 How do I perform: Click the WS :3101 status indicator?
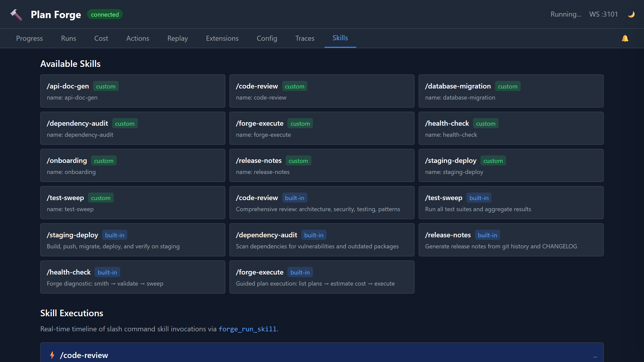pyautogui.click(x=603, y=14)
